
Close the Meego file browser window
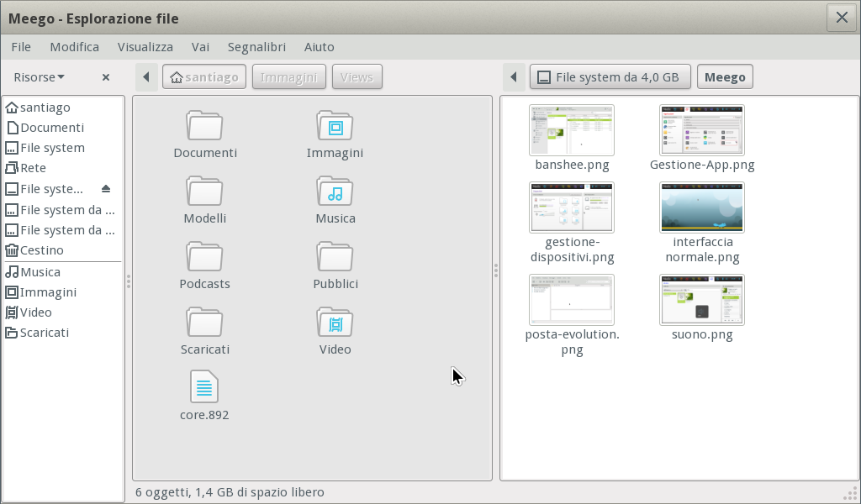pos(841,18)
